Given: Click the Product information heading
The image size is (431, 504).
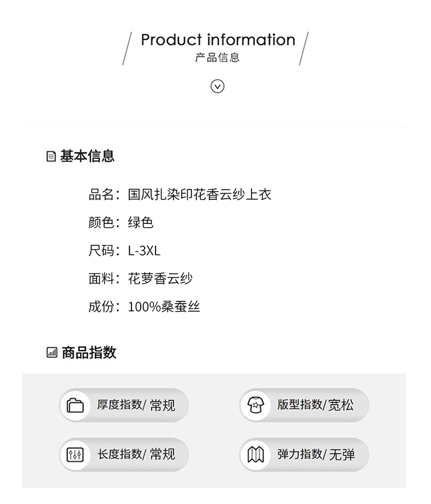Looking at the screenshot, I should (x=218, y=40).
